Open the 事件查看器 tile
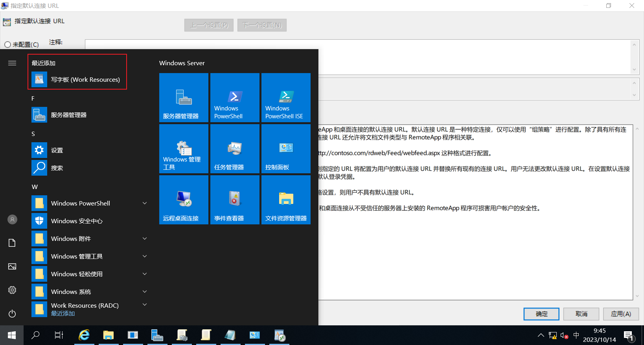 pos(235,200)
